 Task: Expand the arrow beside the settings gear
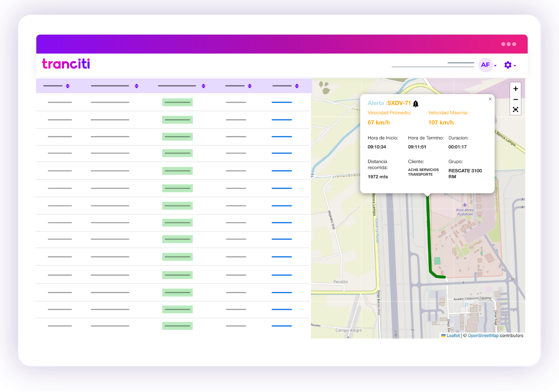515,66
